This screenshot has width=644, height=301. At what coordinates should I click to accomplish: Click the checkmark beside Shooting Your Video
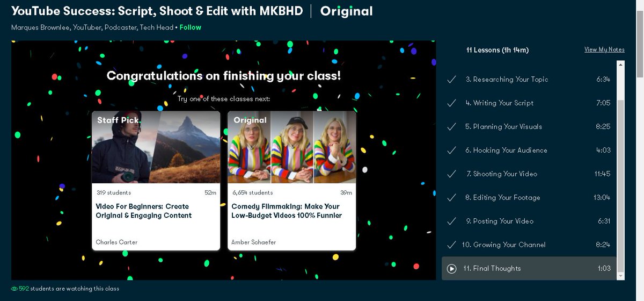pos(451,174)
